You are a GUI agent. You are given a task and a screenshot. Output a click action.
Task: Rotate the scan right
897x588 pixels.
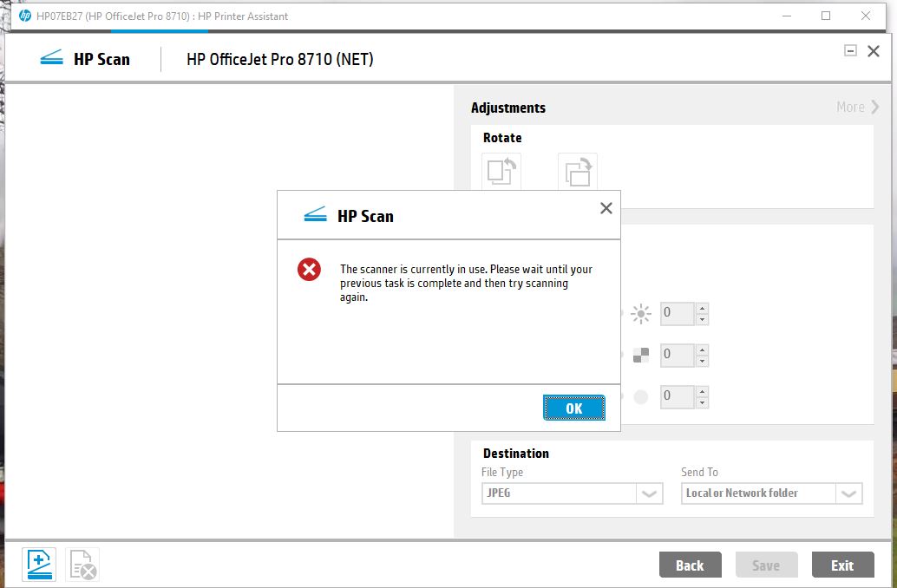click(x=578, y=172)
